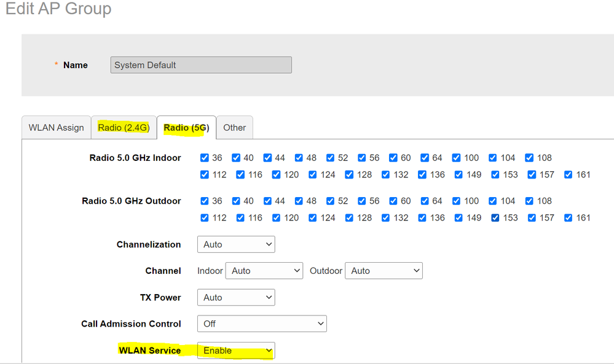Open the Other tab
614x364 pixels.
click(234, 128)
